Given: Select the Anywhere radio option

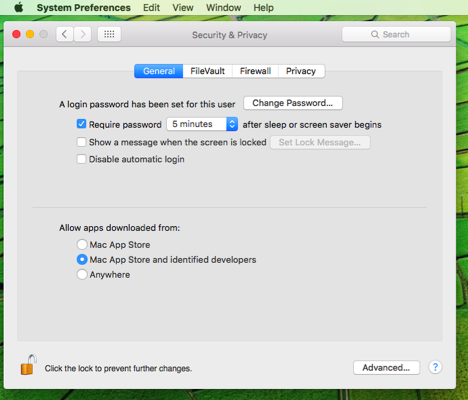Looking at the screenshot, I should 82,274.
